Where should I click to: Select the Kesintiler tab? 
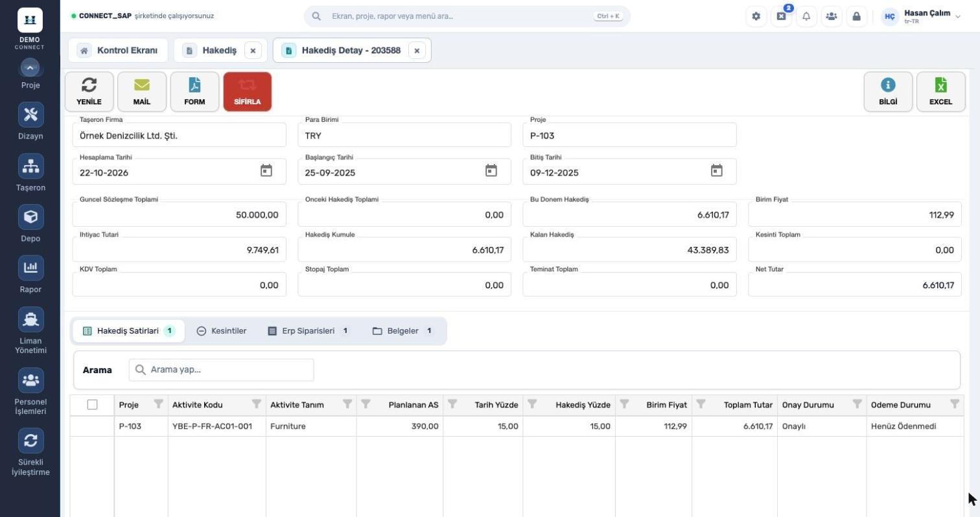coord(222,331)
